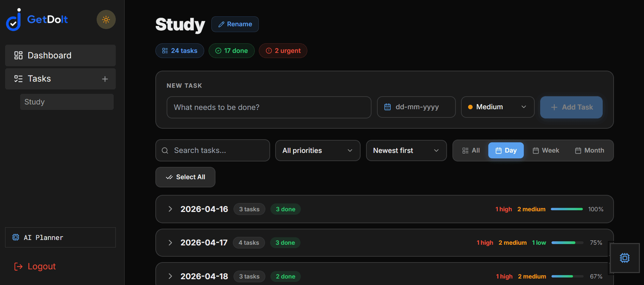Image resolution: width=644 pixels, height=285 pixels.
Task: Rename the Study list
Action: [235, 24]
